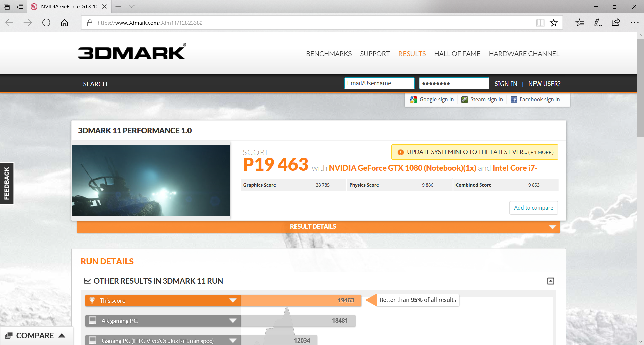Viewport: 644px width, 345px height.
Task: Click the SIGN IN link
Action: click(x=505, y=84)
